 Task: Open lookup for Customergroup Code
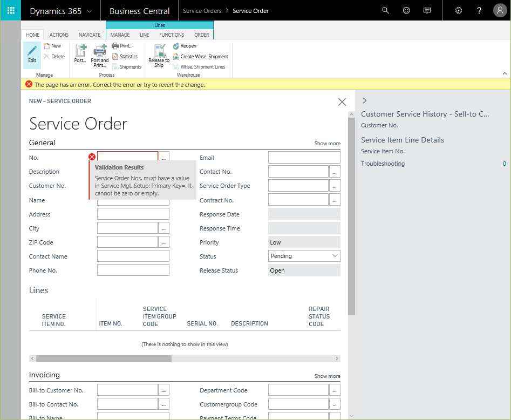click(335, 404)
